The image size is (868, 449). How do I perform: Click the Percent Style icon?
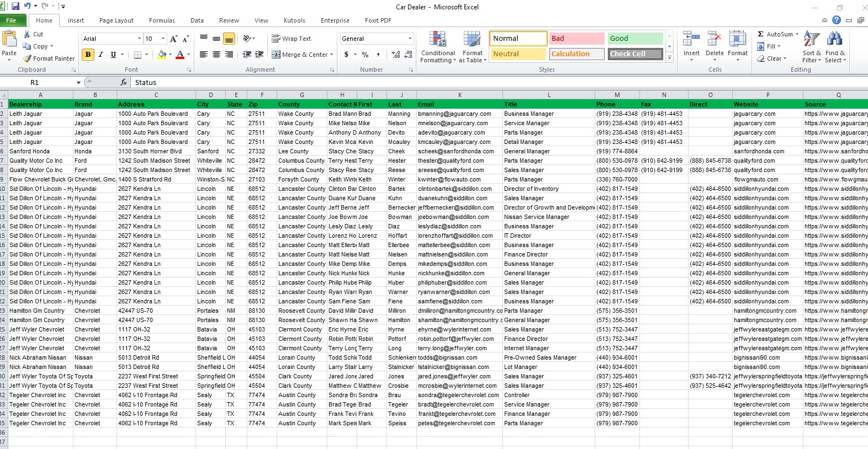tap(365, 55)
